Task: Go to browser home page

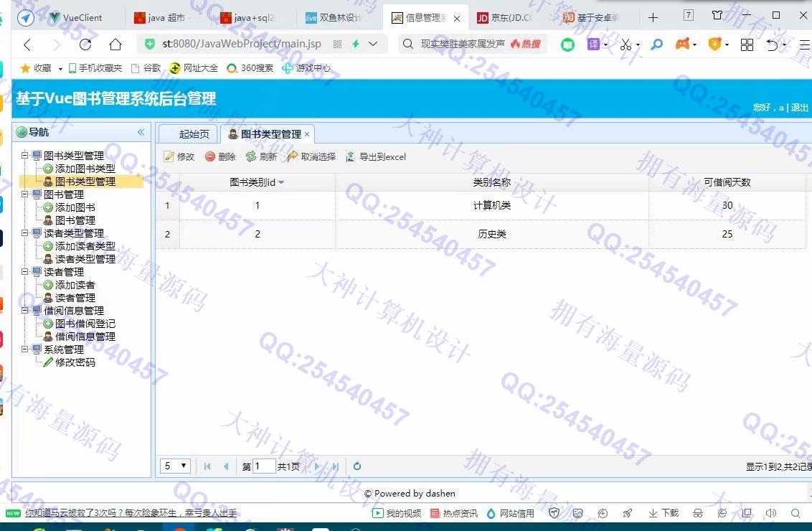Action: click(115, 44)
